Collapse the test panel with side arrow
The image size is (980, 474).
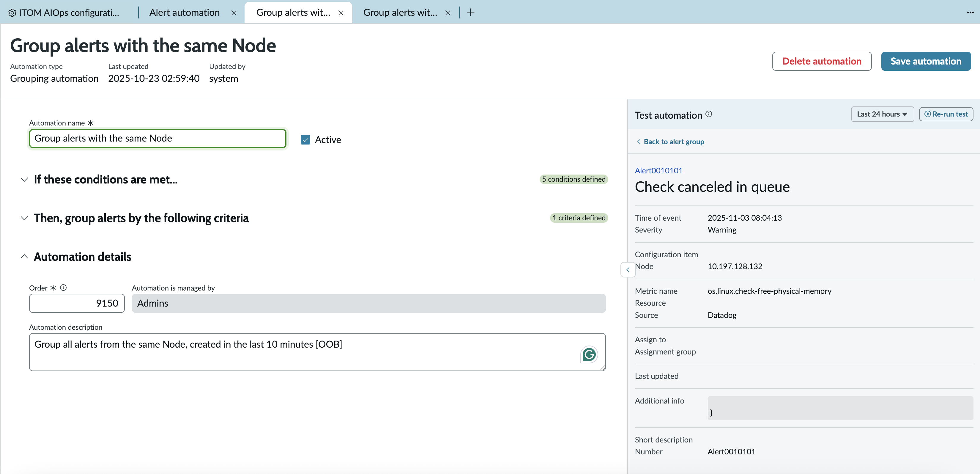628,269
